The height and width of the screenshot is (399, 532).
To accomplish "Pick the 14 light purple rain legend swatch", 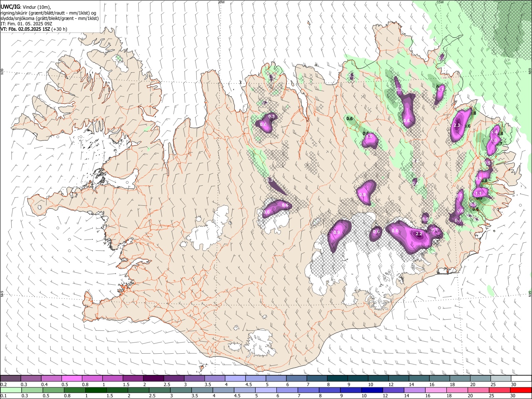I will click(415, 390).
